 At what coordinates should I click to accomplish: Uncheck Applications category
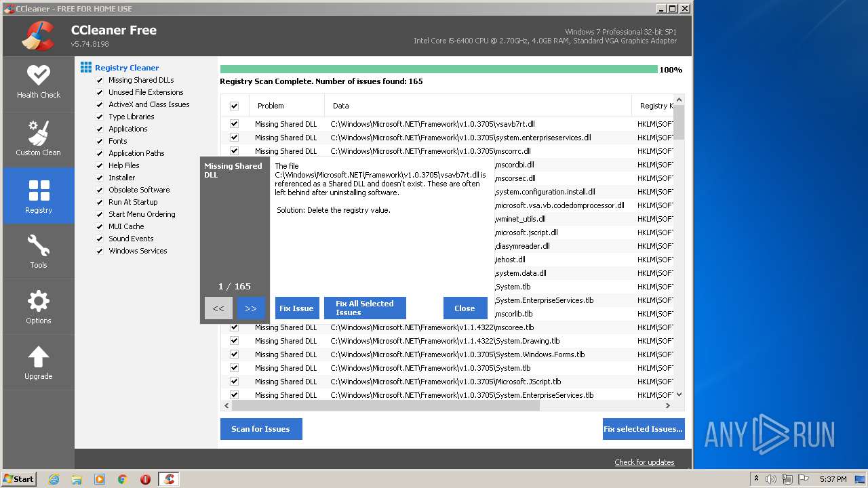coord(100,129)
